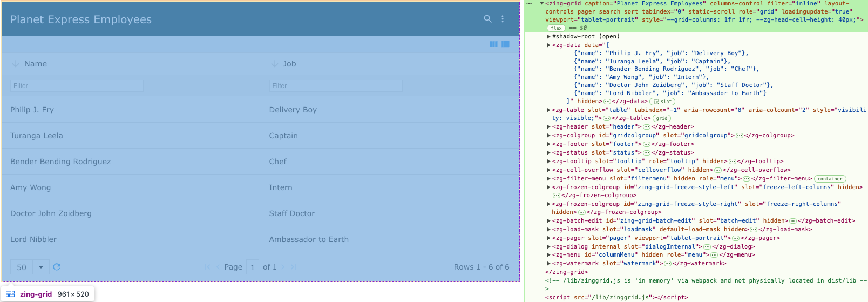Open the /lib/zinggrid.js script link

(x=620, y=298)
